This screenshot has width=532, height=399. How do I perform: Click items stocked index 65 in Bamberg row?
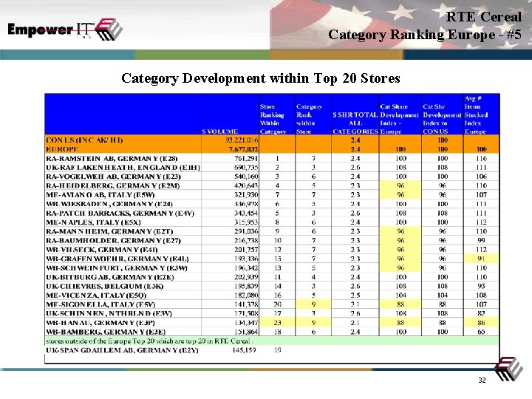coord(481,332)
